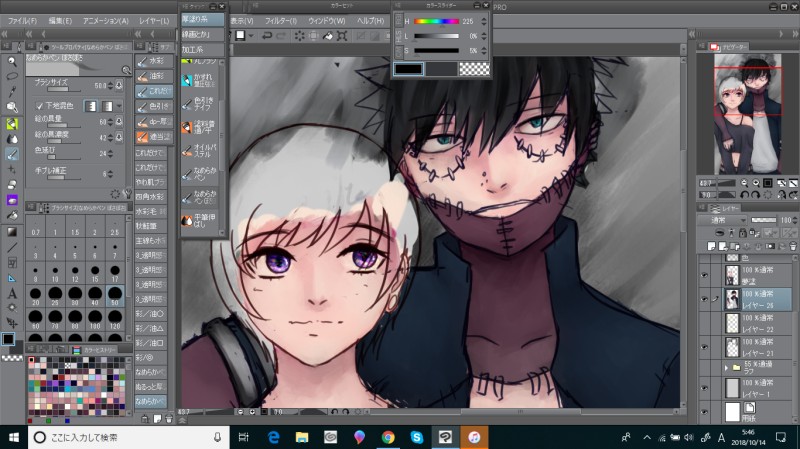Click the Navigator preview thumbnail
This screenshot has width=800, height=449.
747,114
